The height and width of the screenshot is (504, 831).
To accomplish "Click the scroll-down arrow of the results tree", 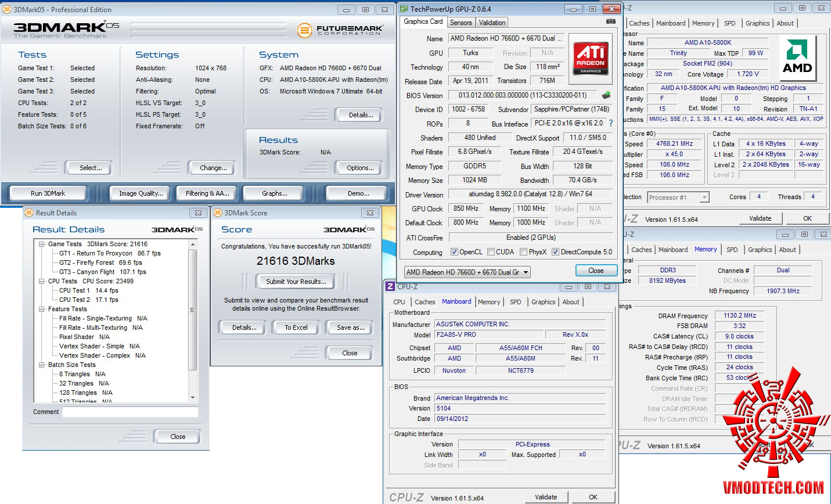I will click(193, 398).
